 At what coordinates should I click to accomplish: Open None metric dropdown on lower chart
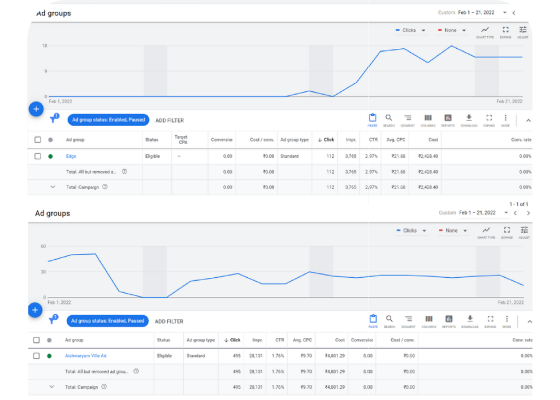coord(453,231)
